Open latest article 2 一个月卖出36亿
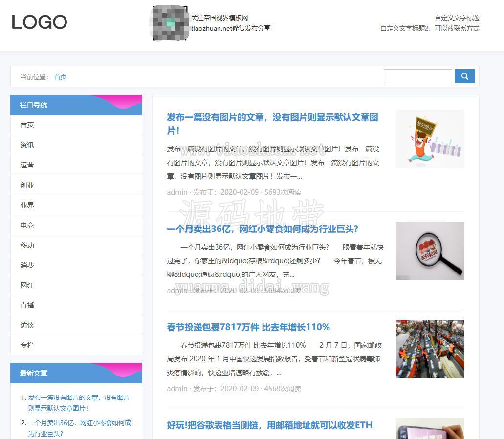The height and width of the screenshot is (439, 504). 79,428
